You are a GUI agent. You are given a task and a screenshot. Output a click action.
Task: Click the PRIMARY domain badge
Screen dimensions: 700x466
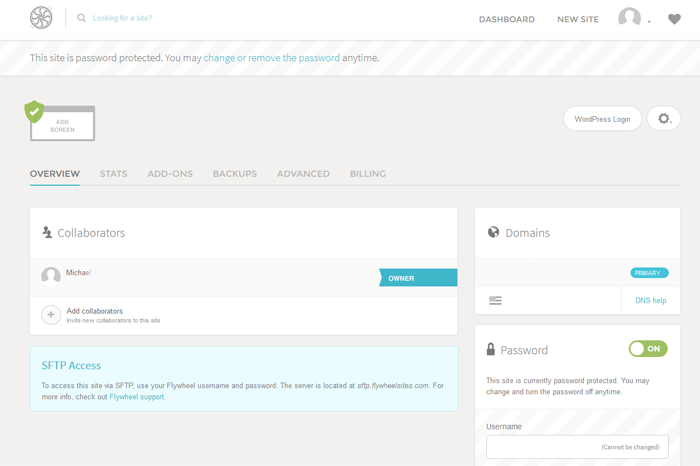(649, 273)
